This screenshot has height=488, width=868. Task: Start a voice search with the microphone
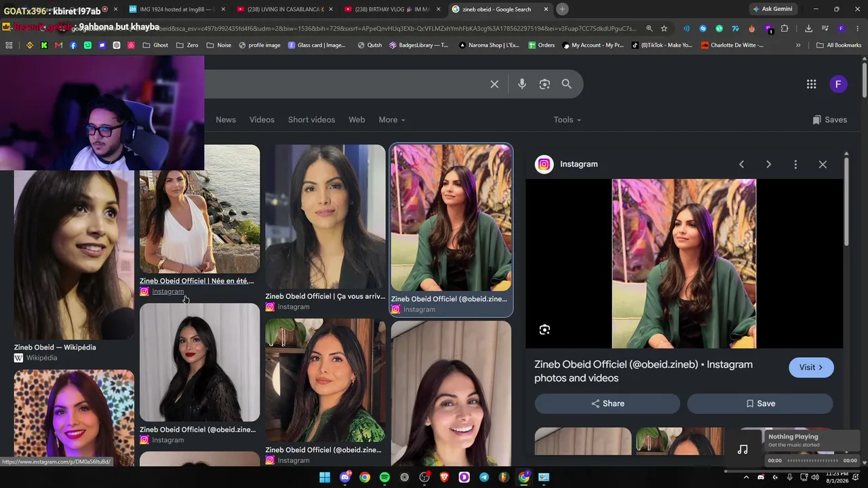521,84
